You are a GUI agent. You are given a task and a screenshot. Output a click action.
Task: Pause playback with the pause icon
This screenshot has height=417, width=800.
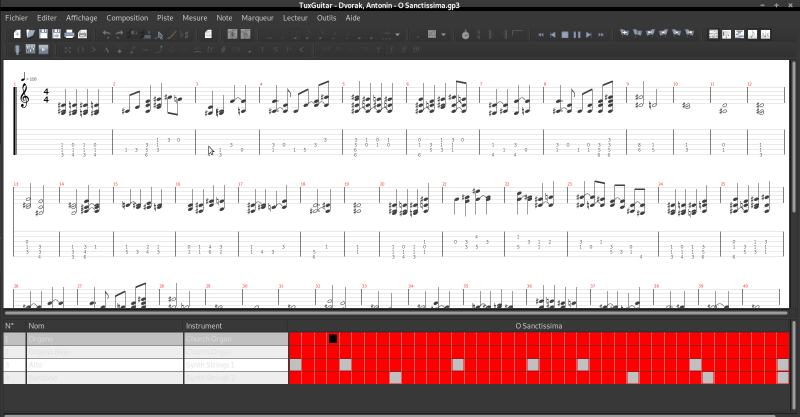(x=576, y=34)
